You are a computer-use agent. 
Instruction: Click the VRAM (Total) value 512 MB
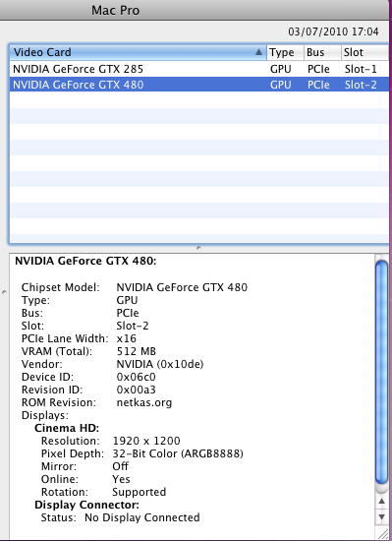click(136, 351)
